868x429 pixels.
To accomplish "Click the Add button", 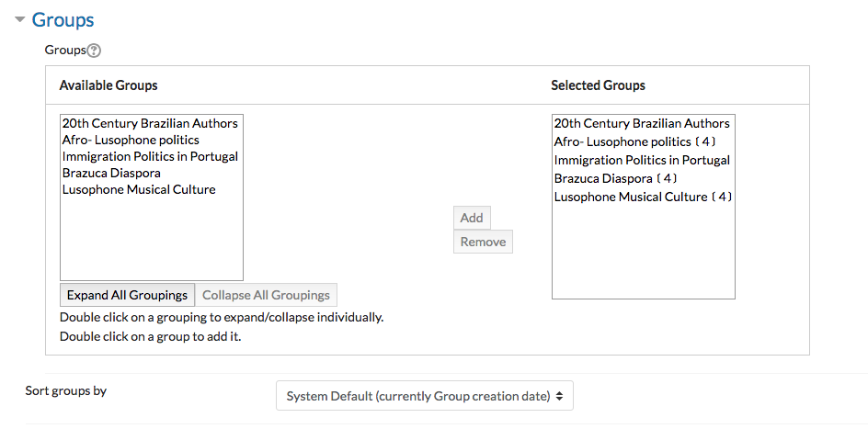I will tap(472, 218).
